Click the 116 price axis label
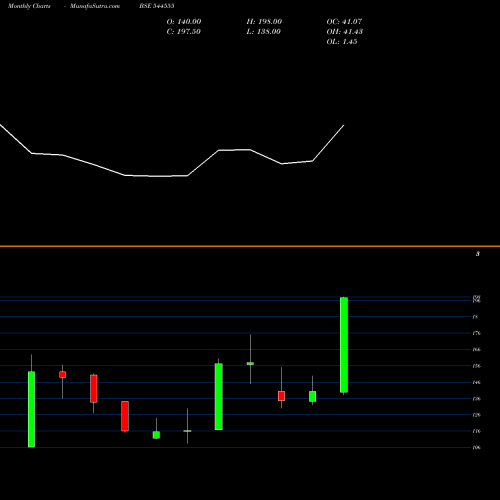 click(x=477, y=431)
